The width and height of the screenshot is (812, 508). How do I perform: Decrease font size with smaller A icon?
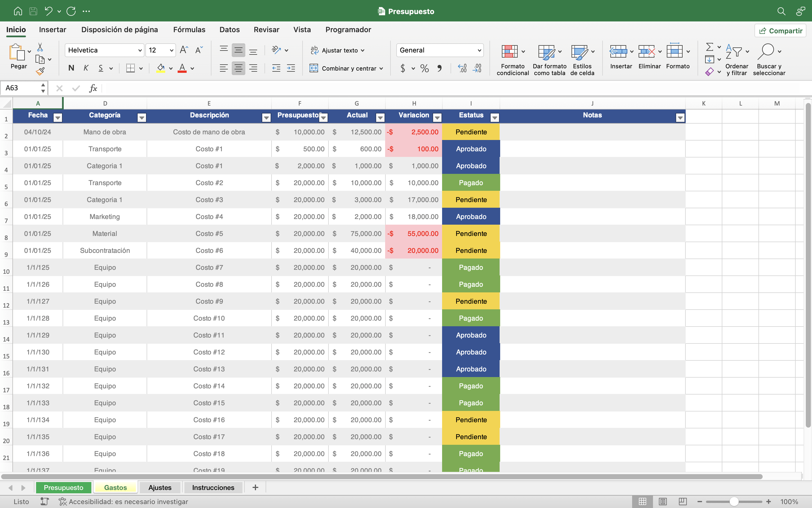[199, 50]
